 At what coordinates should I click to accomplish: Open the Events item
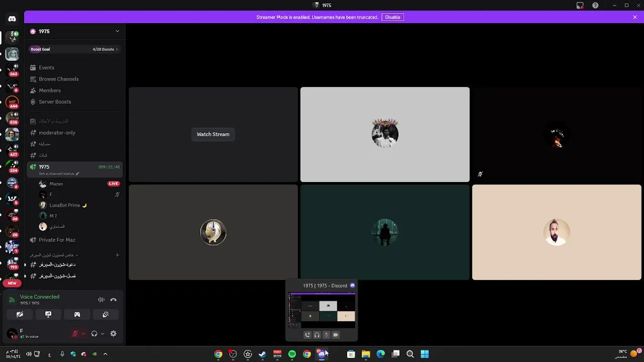75,67
